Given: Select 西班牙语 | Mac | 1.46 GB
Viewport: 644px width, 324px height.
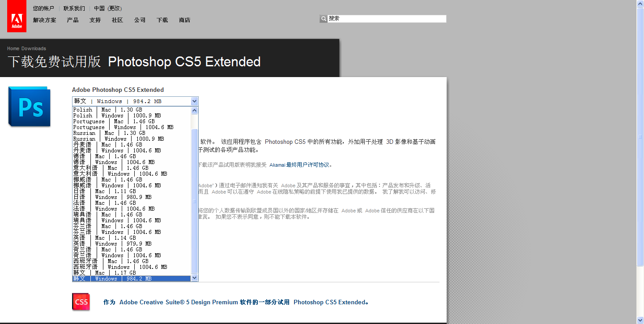Looking at the screenshot, I should tap(132, 261).
